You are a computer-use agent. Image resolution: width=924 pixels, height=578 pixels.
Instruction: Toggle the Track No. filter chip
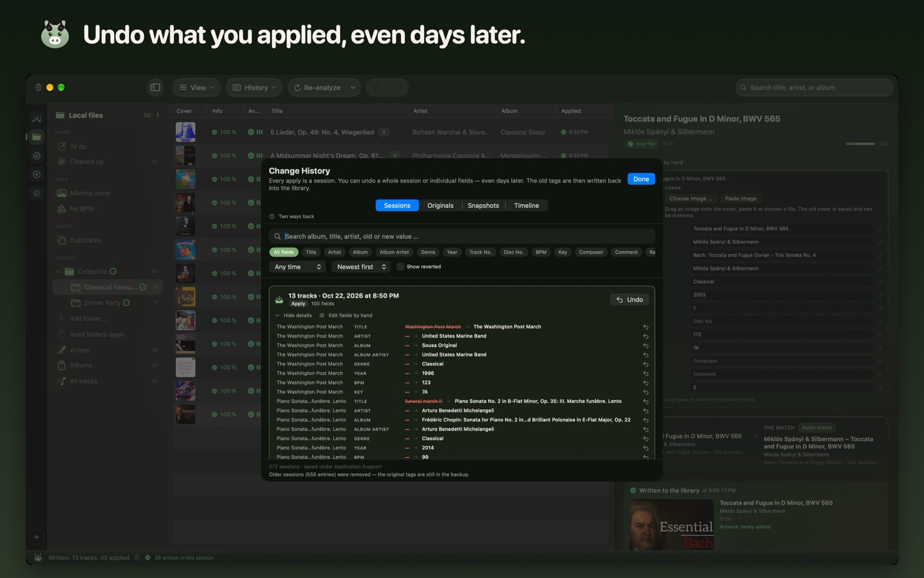tap(480, 252)
